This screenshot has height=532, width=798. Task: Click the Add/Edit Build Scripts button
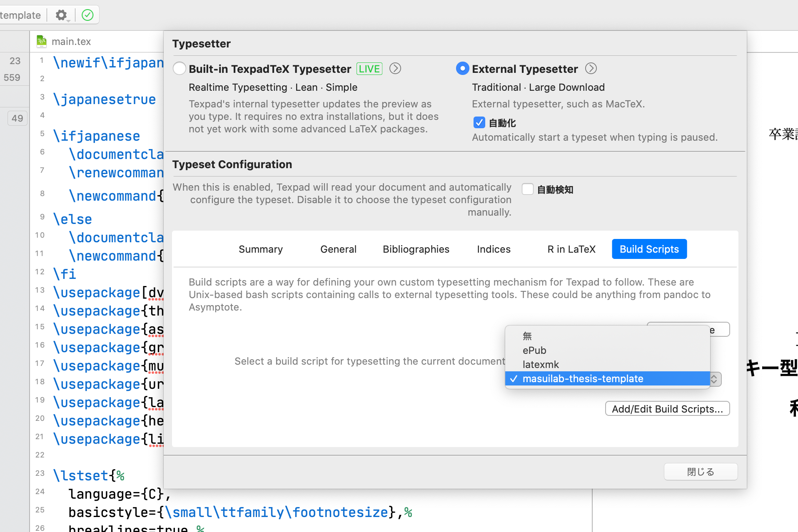pos(667,409)
